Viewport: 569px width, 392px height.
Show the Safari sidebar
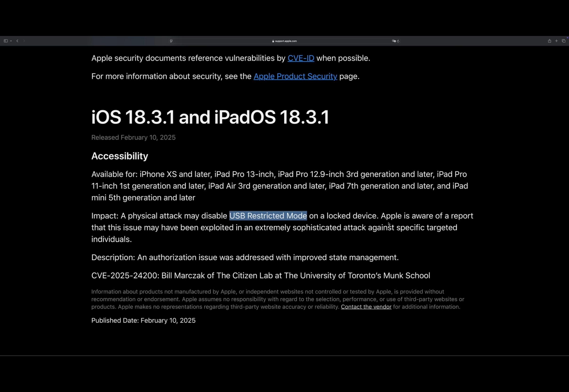tap(6, 41)
